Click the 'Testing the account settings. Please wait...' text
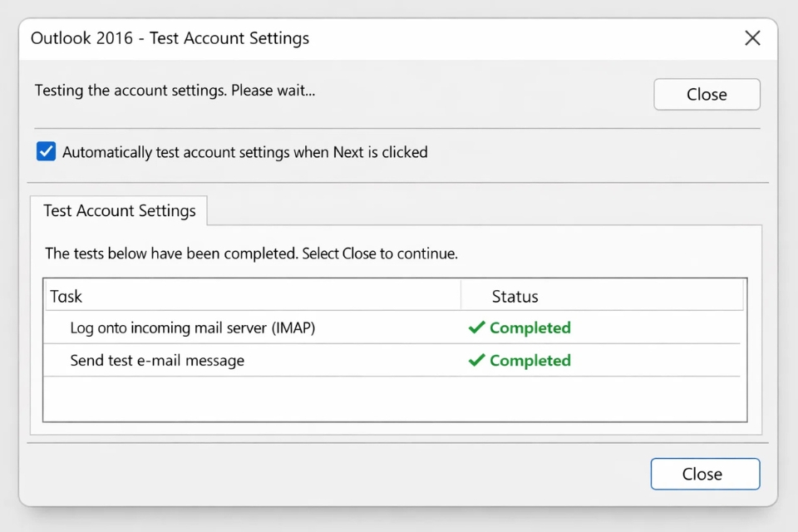798x532 pixels. 175,90
